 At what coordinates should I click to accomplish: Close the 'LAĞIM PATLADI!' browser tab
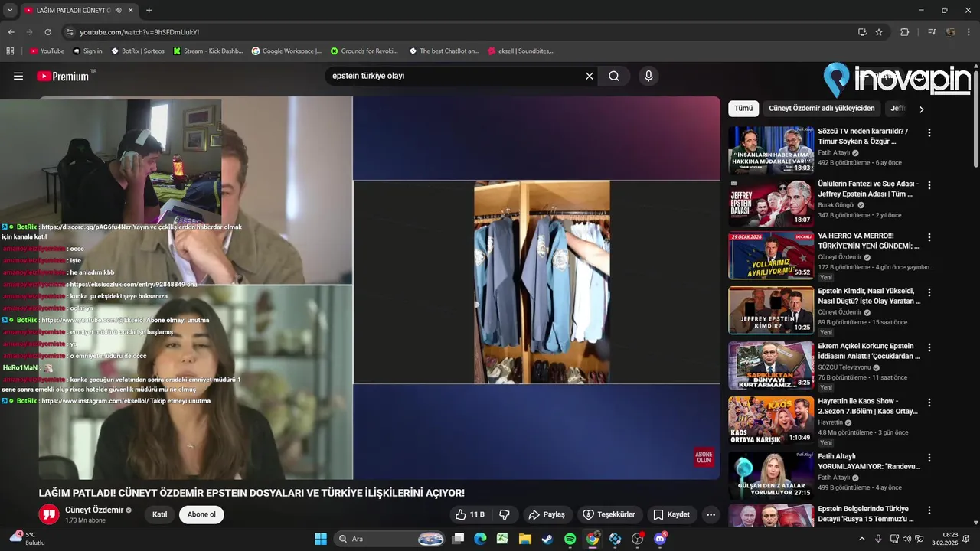point(130,10)
